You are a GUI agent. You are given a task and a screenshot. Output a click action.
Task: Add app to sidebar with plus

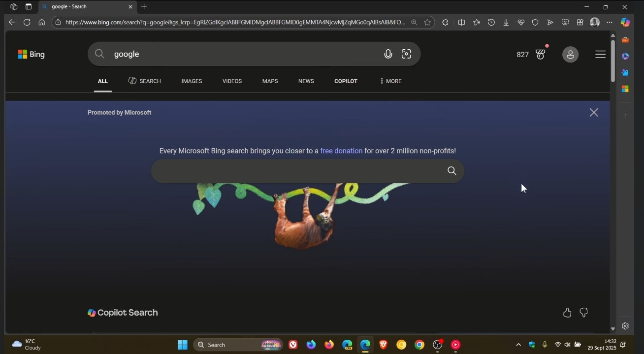click(625, 115)
